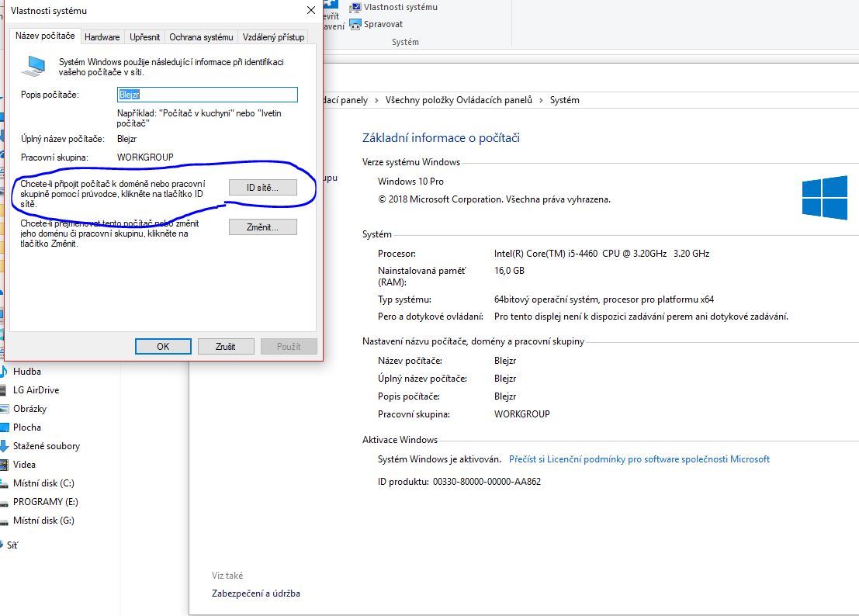Select Síť in navigation pane
The image size is (859, 616).
tap(12, 545)
